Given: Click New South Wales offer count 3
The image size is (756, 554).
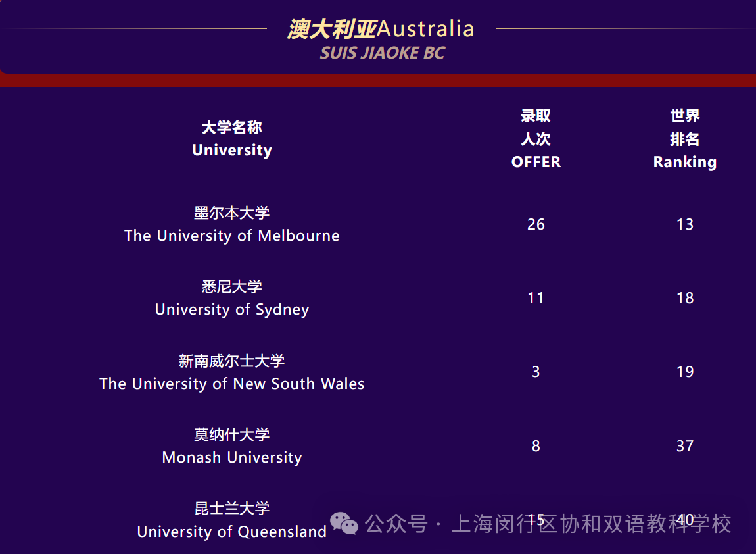Looking at the screenshot, I should pos(536,372).
